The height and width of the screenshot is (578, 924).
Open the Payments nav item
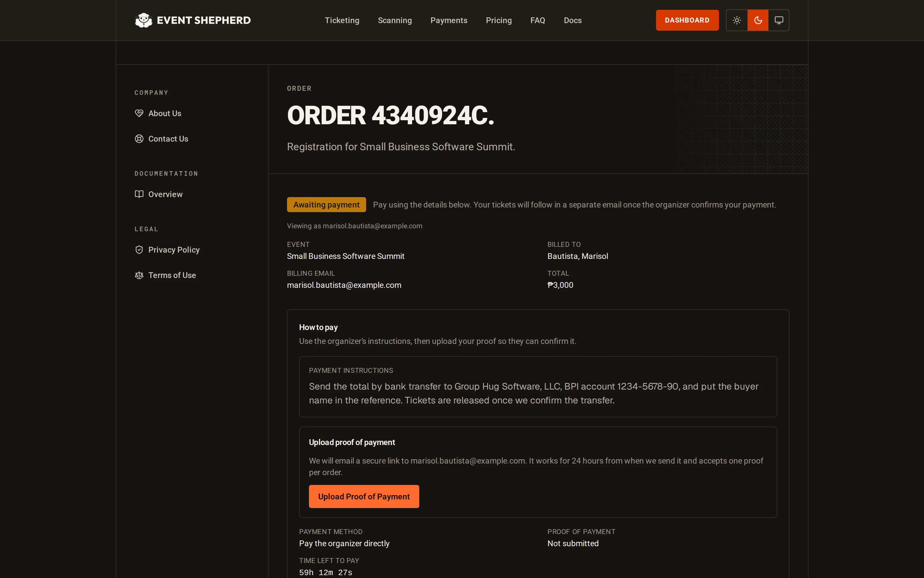tap(449, 20)
